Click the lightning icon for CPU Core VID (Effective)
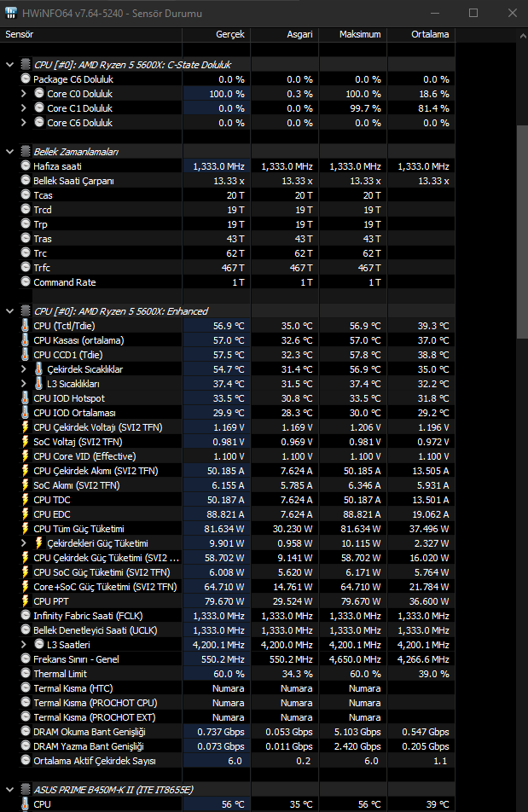The height and width of the screenshot is (812, 528). [26, 455]
